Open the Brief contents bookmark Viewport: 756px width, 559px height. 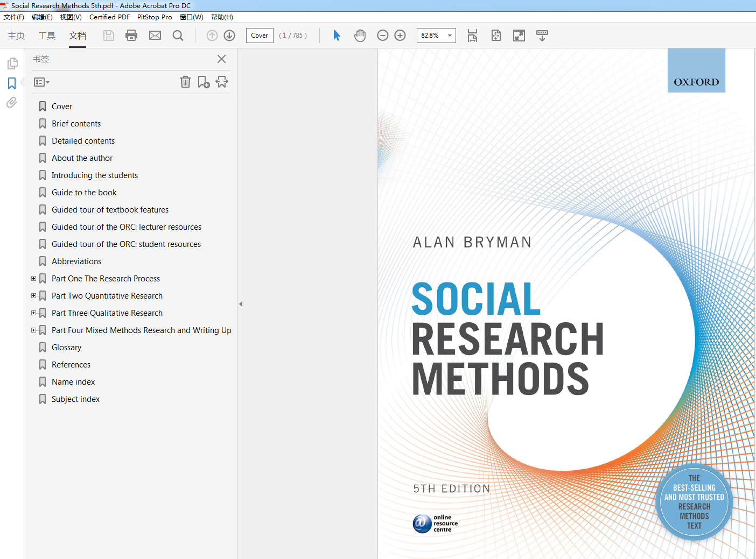(76, 124)
